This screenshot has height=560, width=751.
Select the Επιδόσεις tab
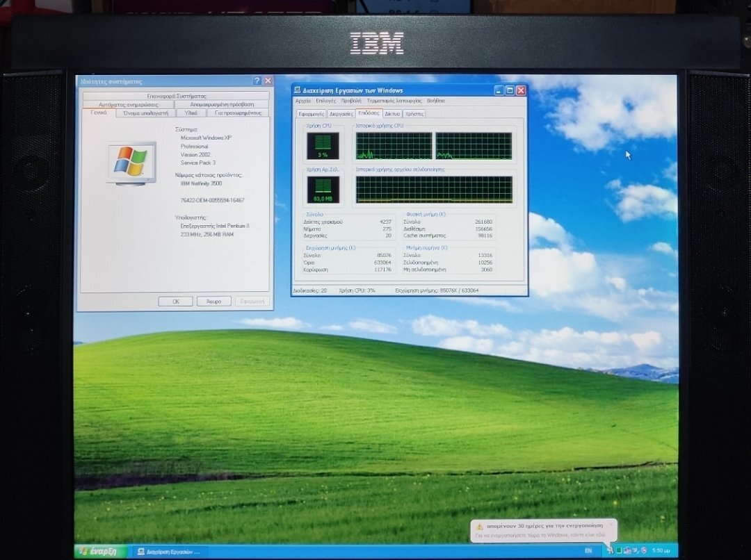pyautogui.click(x=369, y=113)
